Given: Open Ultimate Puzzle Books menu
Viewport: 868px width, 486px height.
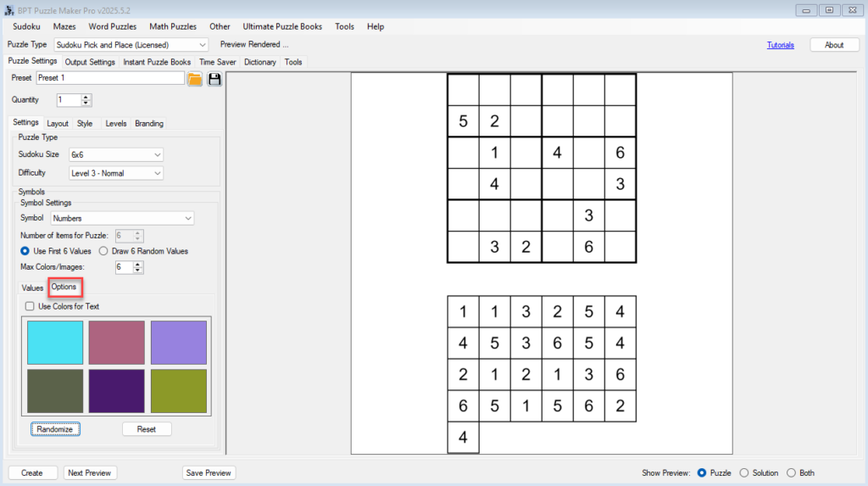Looking at the screenshot, I should pos(282,26).
